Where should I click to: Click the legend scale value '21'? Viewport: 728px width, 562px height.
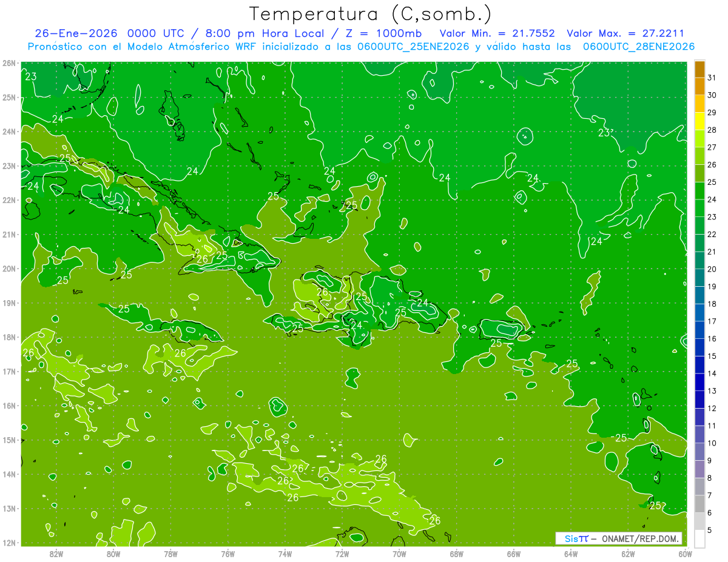pyautogui.click(x=712, y=252)
